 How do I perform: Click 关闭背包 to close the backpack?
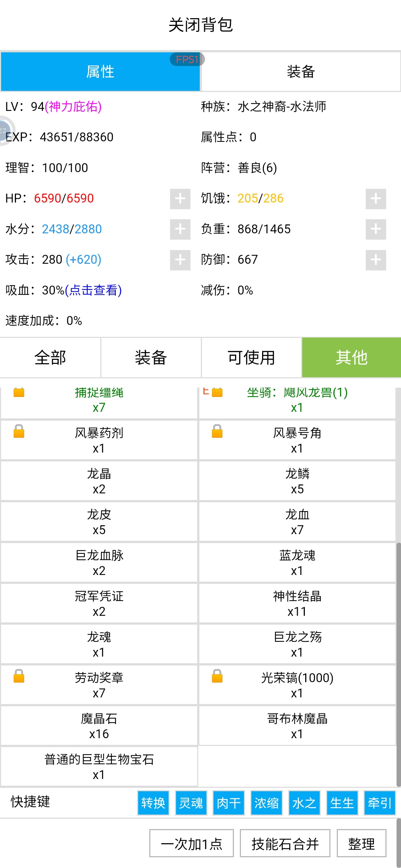(200, 25)
